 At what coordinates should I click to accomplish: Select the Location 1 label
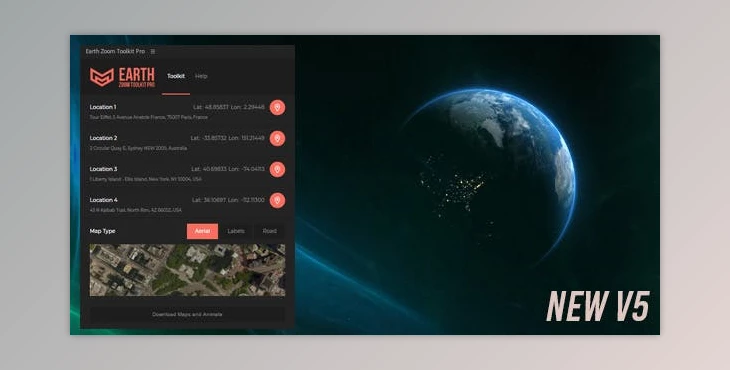coord(103,107)
